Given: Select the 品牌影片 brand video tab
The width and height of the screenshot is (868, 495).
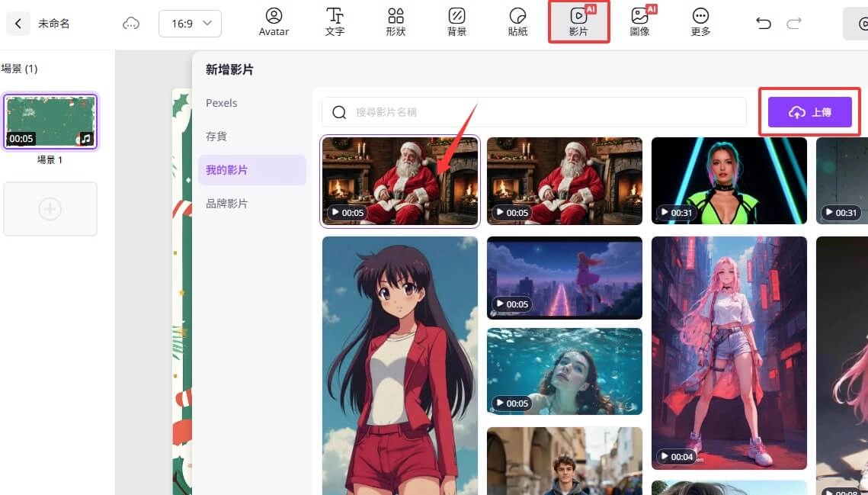Looking at the screenshot, I should point(226,204).
